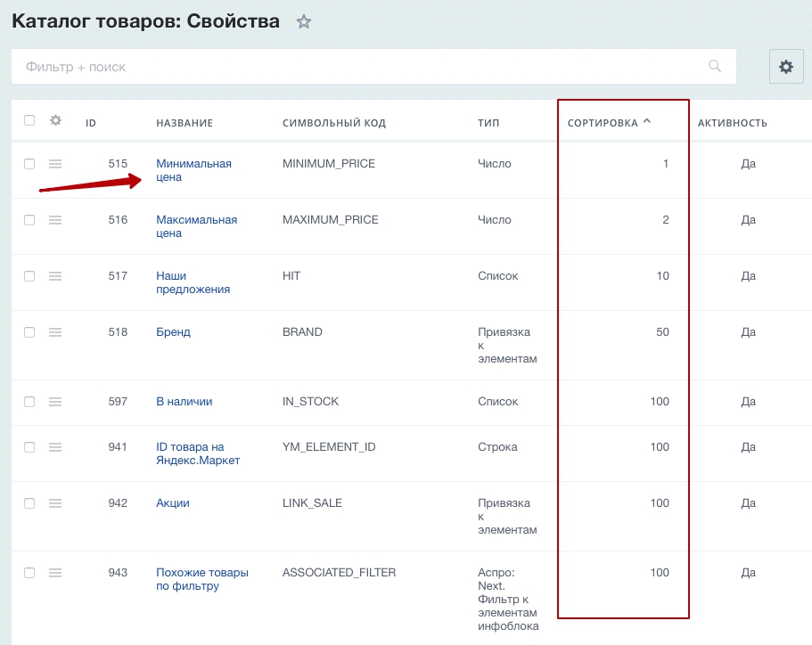Open the settings gear button beside the filter
This screenshot has height=645, width=812.
point(785,67)
